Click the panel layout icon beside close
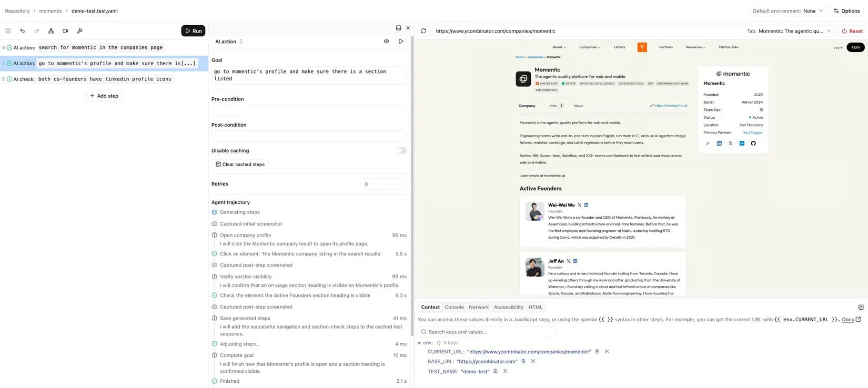Screen dimensions: 868x388 [398, 28]
